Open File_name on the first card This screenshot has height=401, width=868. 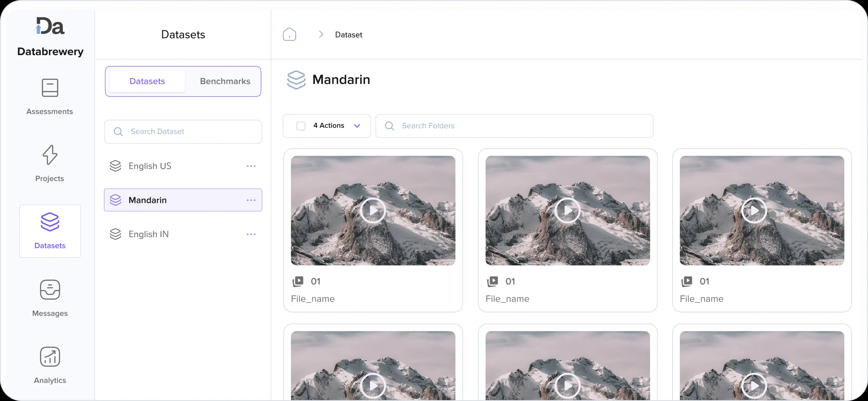pos(313,299)
